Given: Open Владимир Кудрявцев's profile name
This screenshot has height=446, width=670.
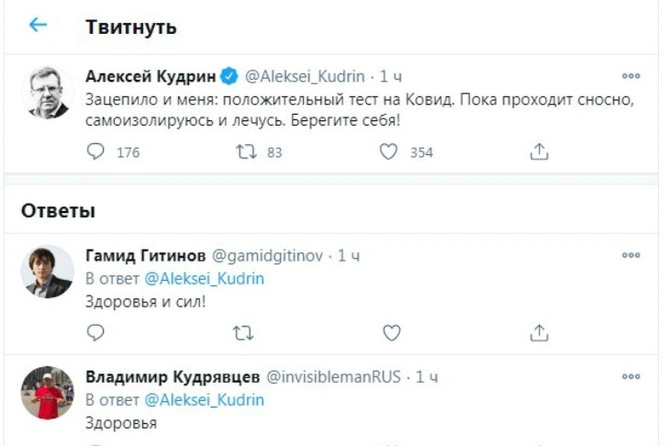Looking at the screenshot, I should 171,376.
